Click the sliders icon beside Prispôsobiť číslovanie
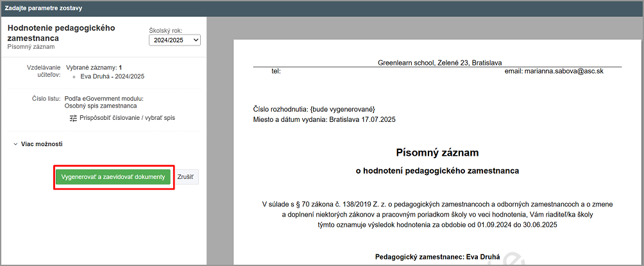This screenshot has height=266, width=644. tap(73, 118)
